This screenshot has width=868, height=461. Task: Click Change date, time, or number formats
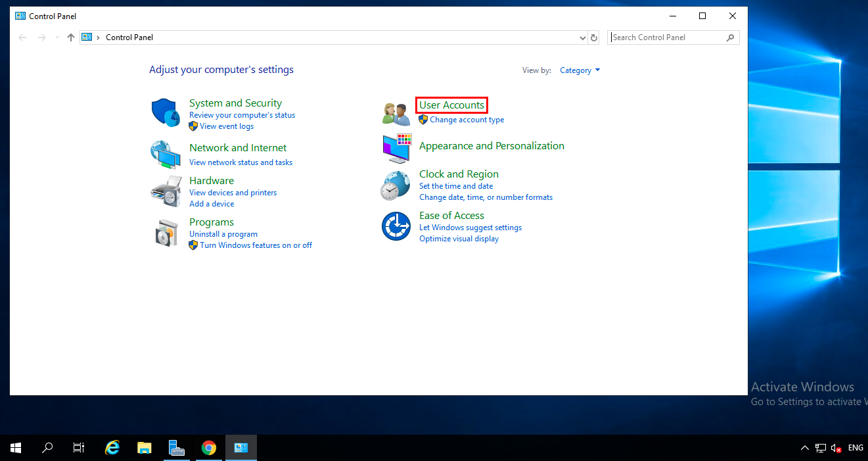coord(486,197)
